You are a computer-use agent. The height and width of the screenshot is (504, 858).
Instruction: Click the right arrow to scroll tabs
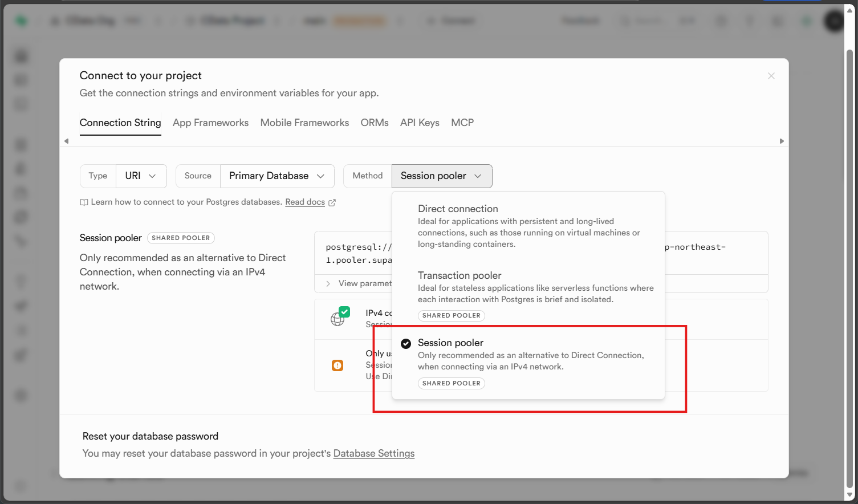point(782,141)
